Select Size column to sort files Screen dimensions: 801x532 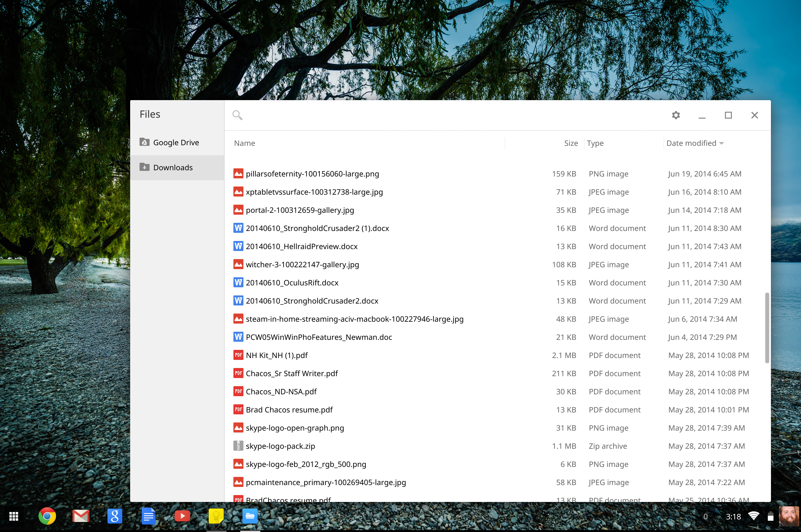569,142
